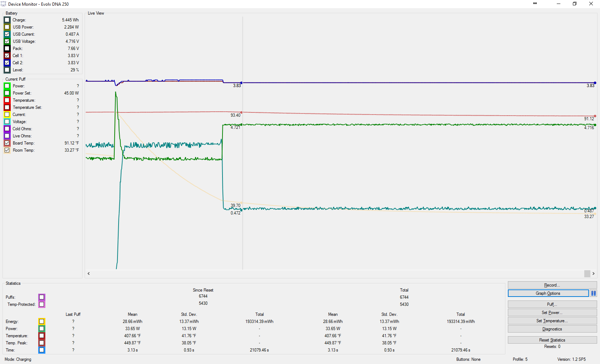
Task: Click the resize arrows icon in the title bar
Action: click(x=535, y=4)
